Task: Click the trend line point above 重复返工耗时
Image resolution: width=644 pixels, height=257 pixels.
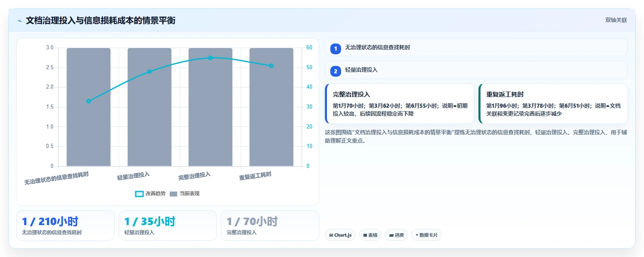Action: pyautogui.click(x=271, y=65)
